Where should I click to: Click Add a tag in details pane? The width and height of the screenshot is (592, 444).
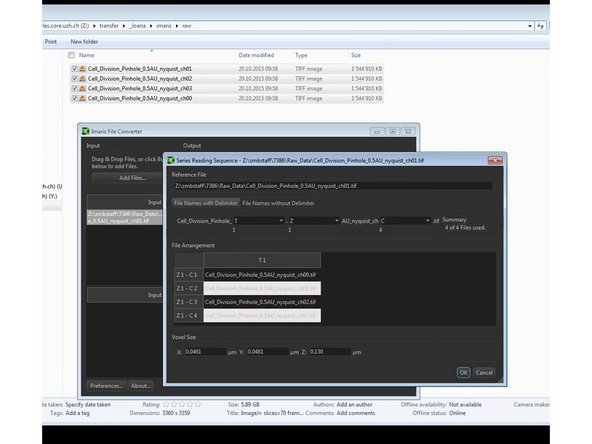tap(77, 413)
